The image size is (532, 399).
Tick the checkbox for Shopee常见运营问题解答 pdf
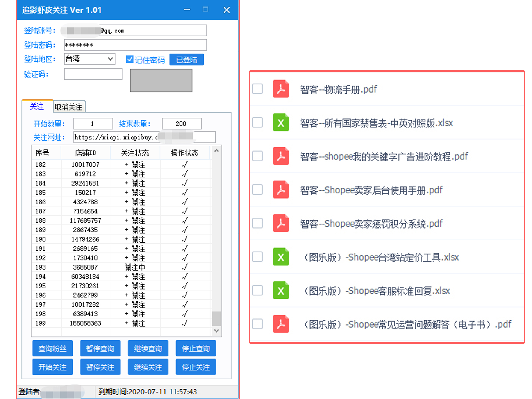(257, 324)
